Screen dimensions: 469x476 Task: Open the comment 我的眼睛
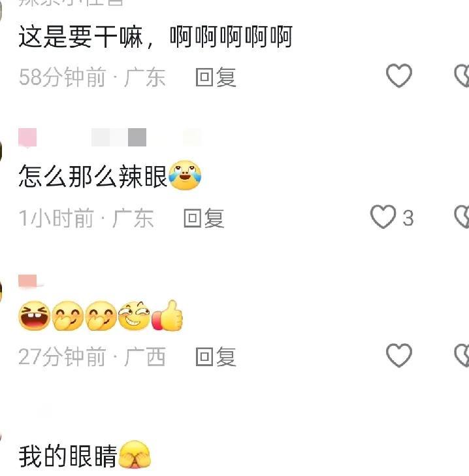point(85,455)
